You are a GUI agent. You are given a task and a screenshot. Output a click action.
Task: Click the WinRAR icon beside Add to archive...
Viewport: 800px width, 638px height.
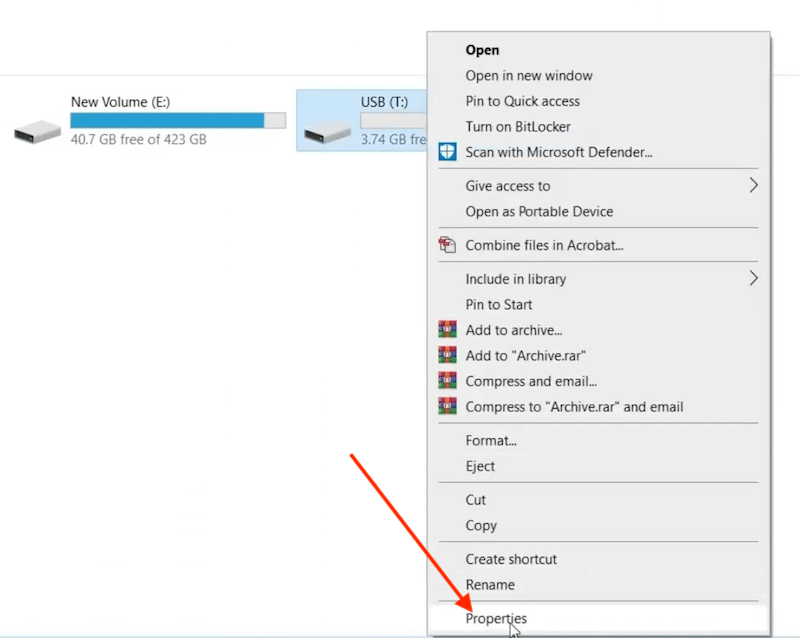[x=447, y=330]
